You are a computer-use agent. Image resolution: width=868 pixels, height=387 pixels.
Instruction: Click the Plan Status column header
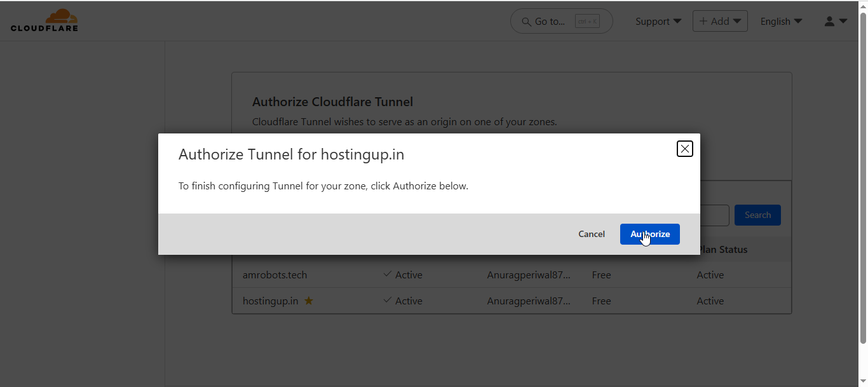click(x=724, y=249)
